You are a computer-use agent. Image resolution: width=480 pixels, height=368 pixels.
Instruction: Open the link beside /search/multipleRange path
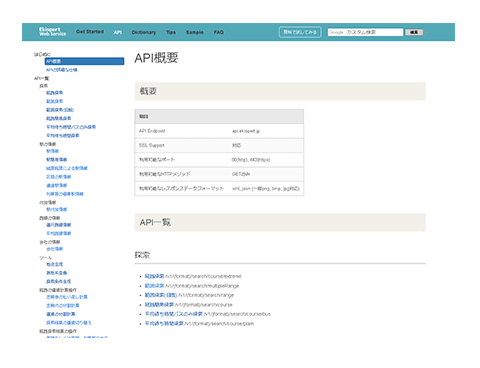[x=154, y=286]
